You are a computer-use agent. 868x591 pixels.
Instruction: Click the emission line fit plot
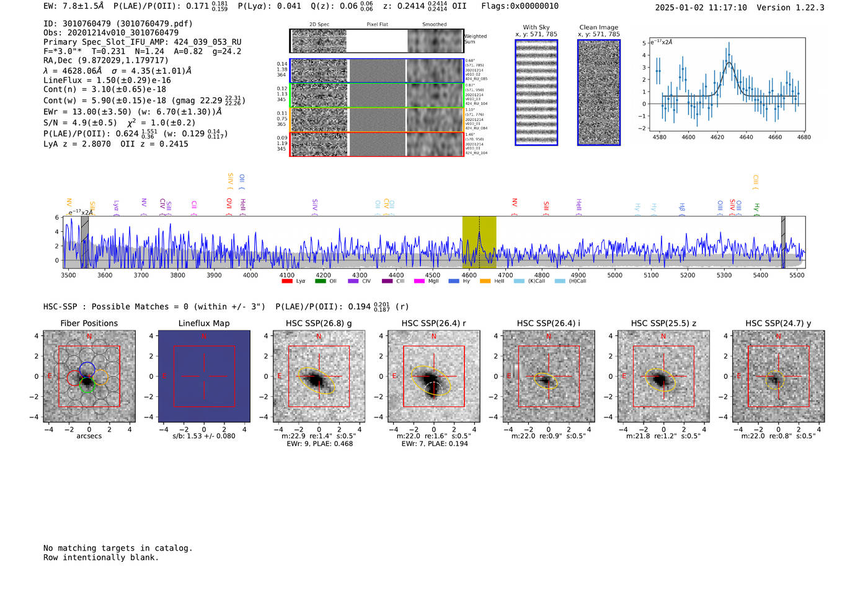pos(726,86)
